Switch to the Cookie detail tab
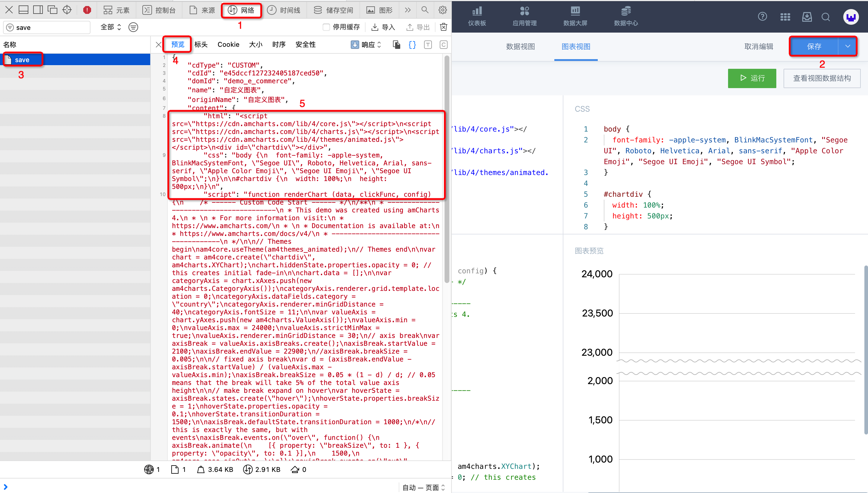 tap(228, 45)
